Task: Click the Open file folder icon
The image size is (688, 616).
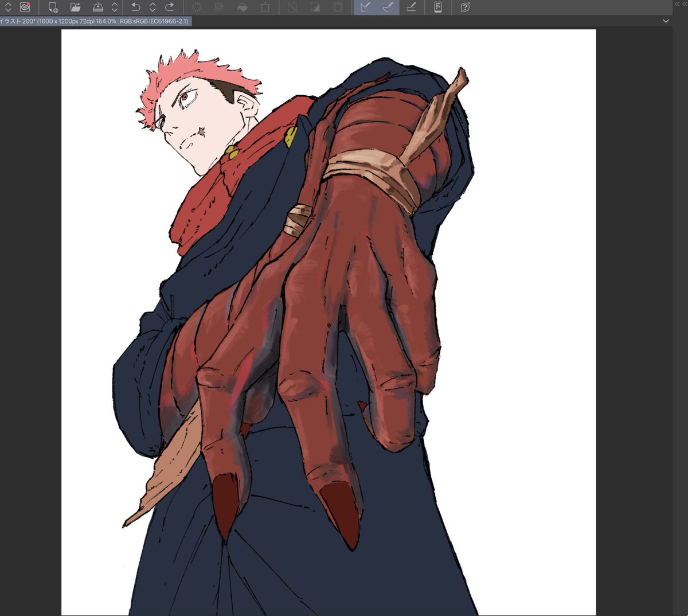Action: [x=75, y=7]
